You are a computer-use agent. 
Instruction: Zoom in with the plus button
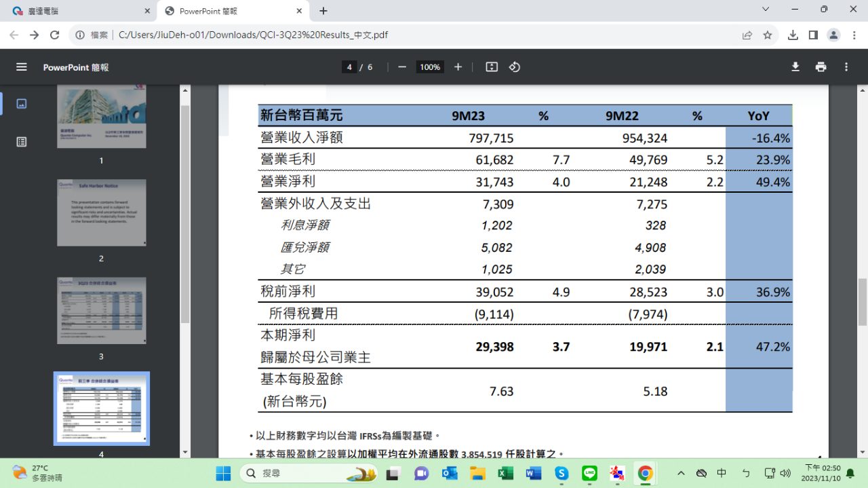[458, 67]
